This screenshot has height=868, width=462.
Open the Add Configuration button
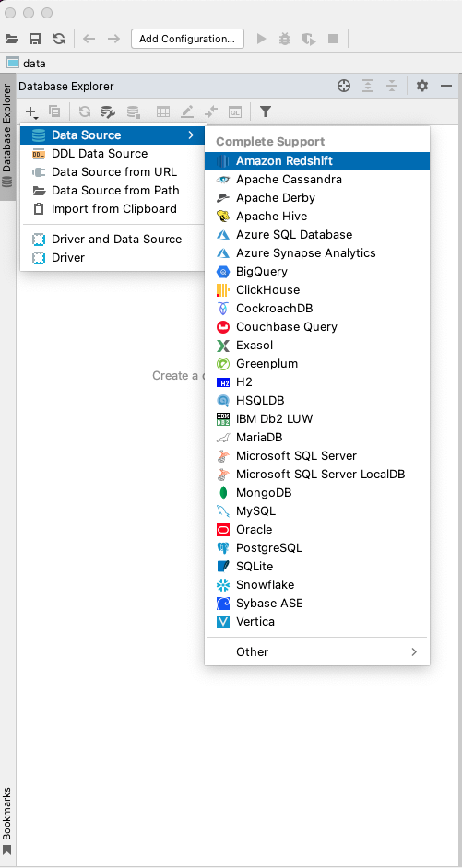(x=187, y=39)
